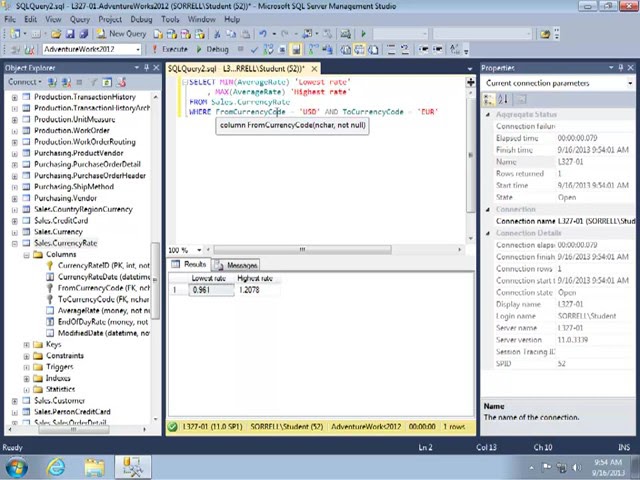Click the Decrease Indent icon

(423, 50)
